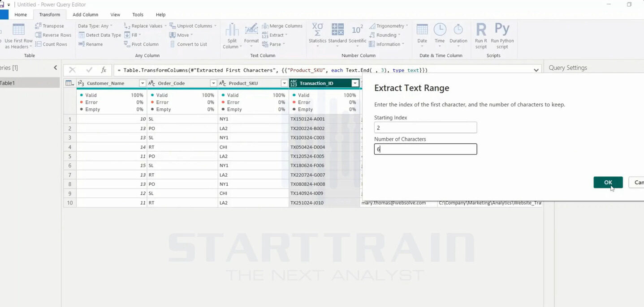This screenshot has height=307, width=644.
Task: Click the Rename column button
Action: point(91,44)
